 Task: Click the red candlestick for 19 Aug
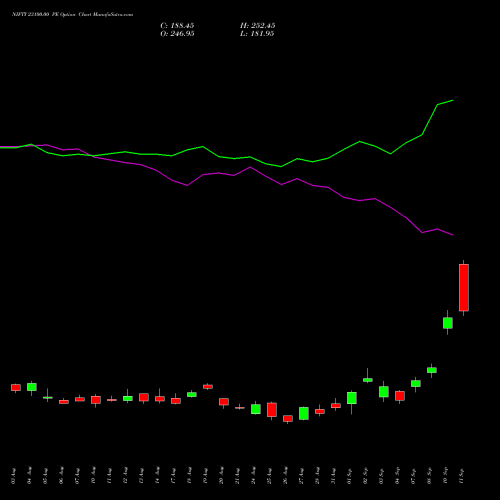tap(208, 387)
